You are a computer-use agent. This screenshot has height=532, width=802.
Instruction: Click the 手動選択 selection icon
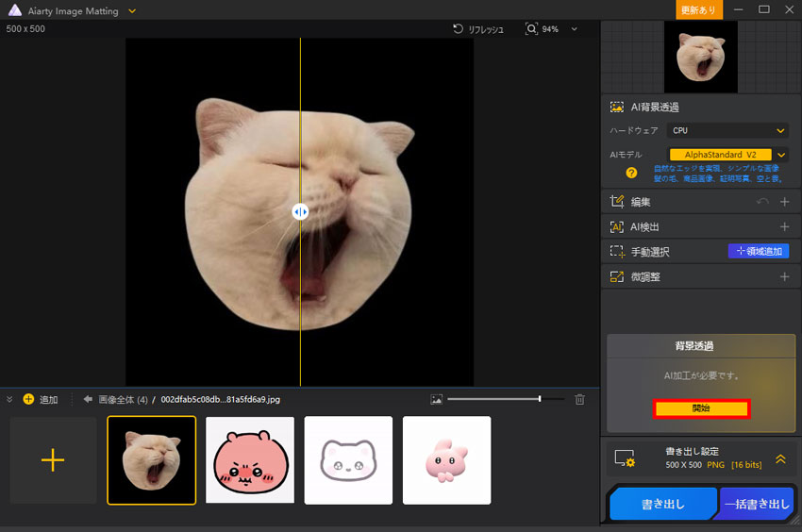pos(617,251)
